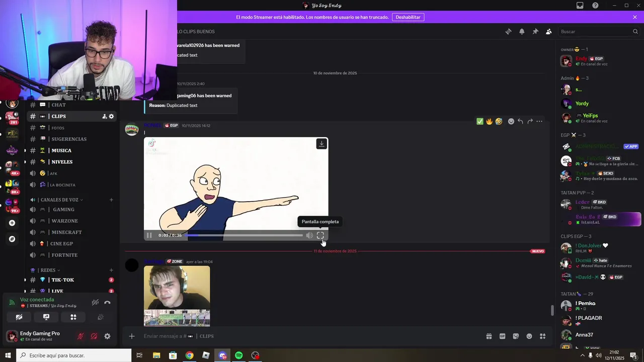The image size is (644, 362).
Task: Create channel in REDES category
Action: [111, 270]
